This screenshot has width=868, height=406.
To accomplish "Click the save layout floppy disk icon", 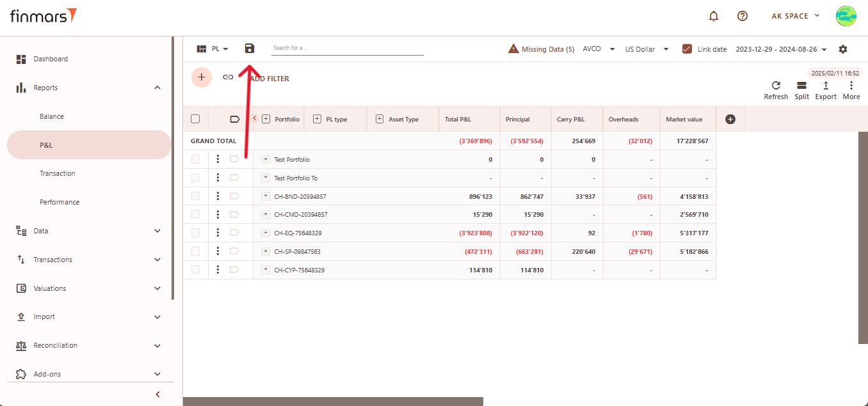I will point(250,49).
